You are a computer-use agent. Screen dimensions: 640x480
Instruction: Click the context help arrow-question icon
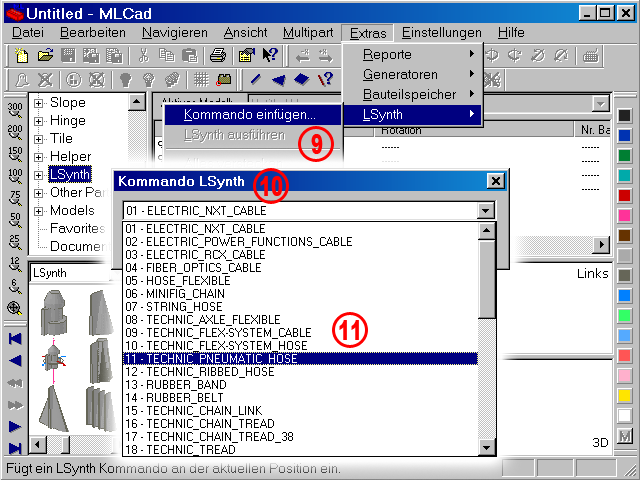coord(270,56)
